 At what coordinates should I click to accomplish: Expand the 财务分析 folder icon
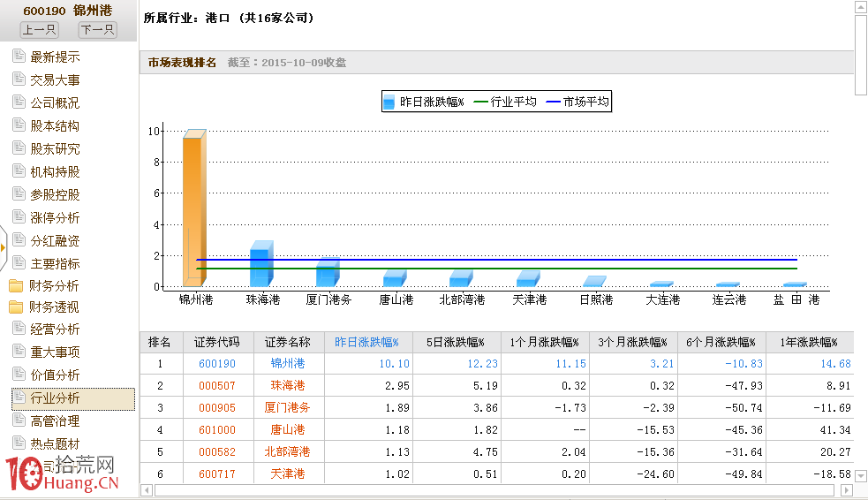[x=16, y=285]
